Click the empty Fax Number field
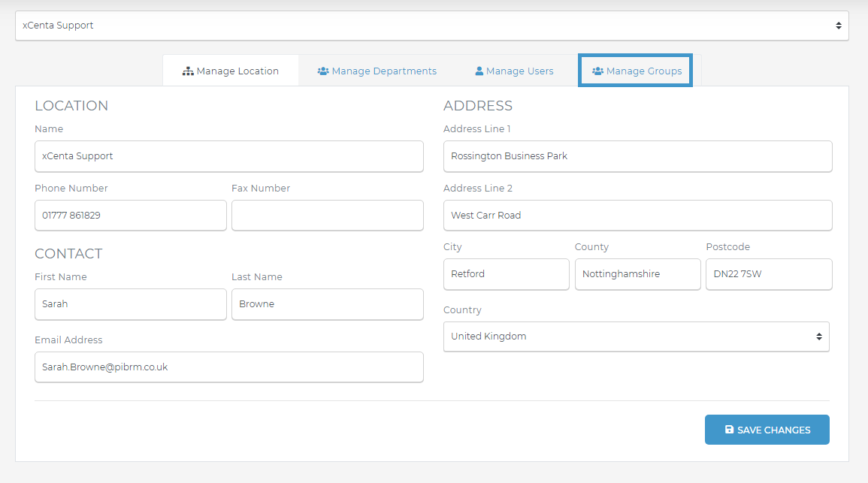The width and height of the screenshot is (868, 483). [327, 216]
